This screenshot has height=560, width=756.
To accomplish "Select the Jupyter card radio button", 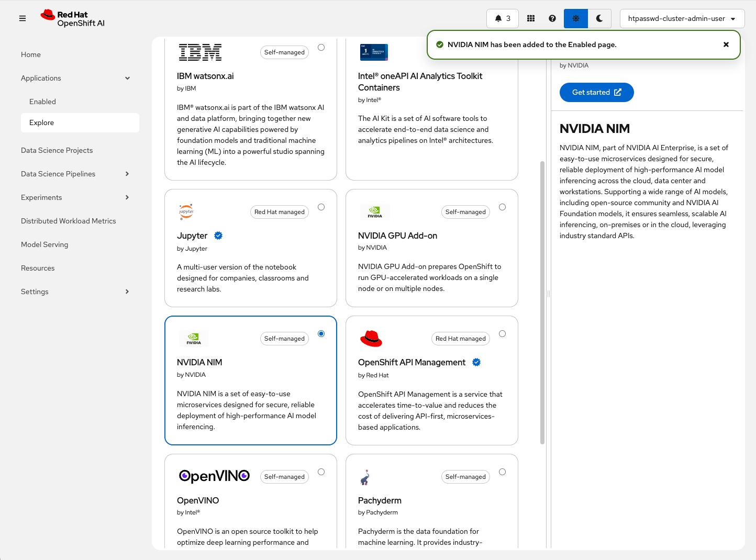I will coord(321,207).
